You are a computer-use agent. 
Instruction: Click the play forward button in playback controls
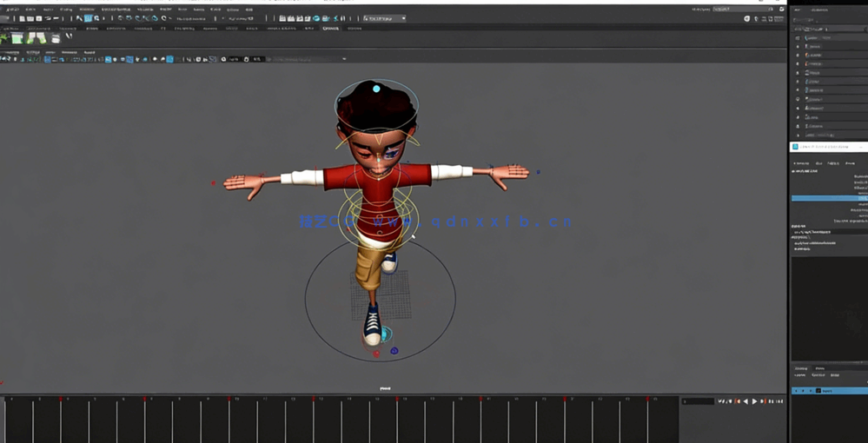[x=754, y=401]
